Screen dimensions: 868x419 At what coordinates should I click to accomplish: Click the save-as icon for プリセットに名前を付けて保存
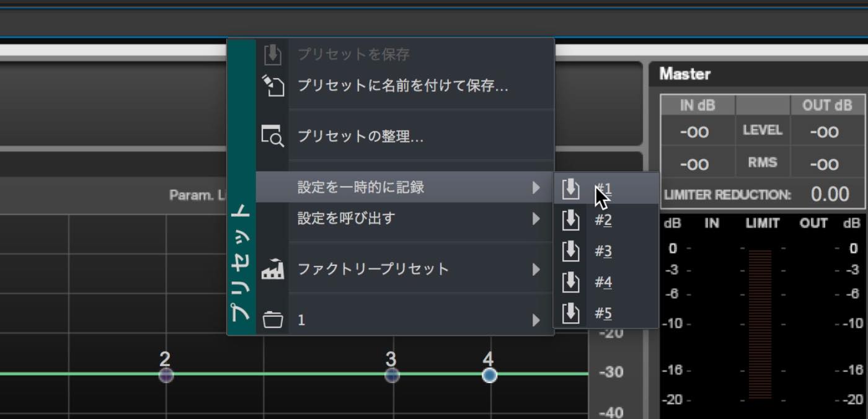click(273, 86)
